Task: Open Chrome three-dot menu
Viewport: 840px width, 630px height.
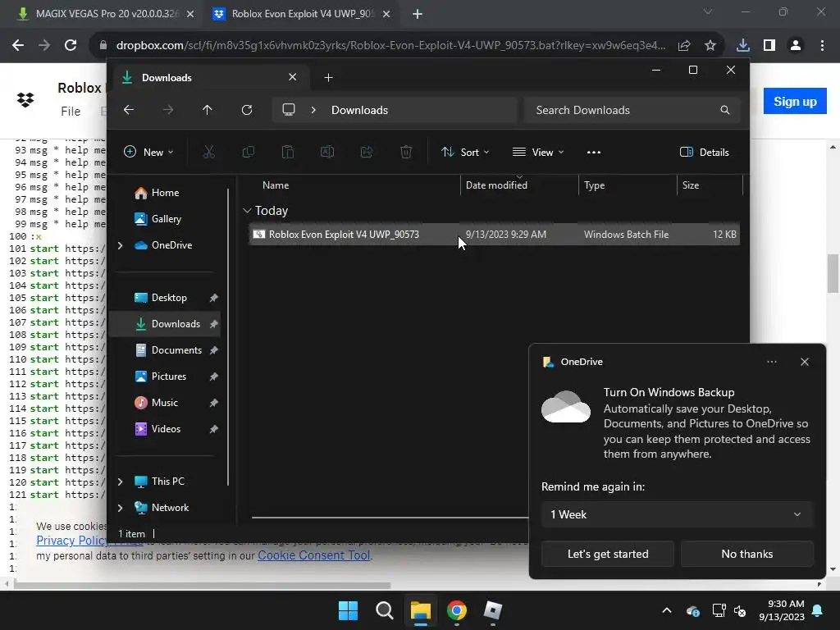Action: [822, 46]
